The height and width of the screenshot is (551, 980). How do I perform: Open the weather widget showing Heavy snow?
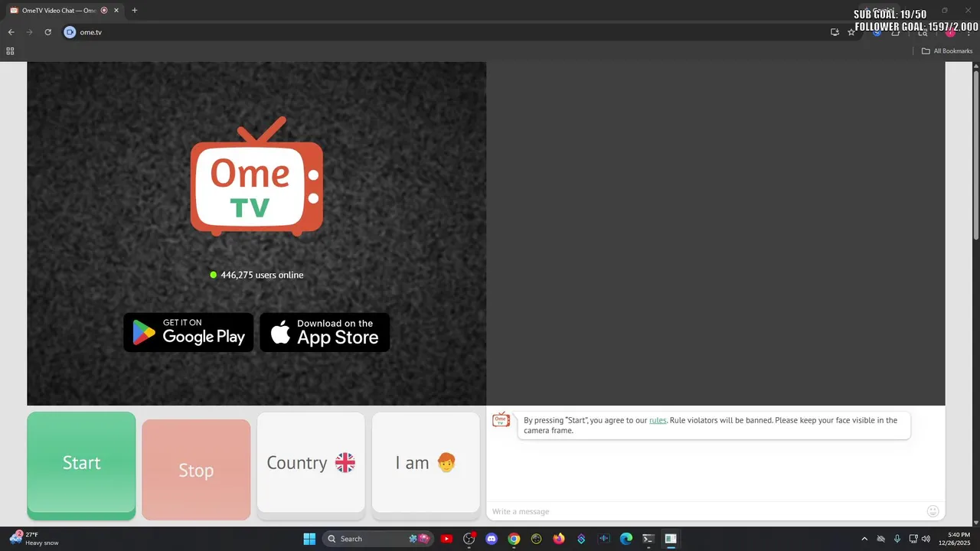click(34, 539)
